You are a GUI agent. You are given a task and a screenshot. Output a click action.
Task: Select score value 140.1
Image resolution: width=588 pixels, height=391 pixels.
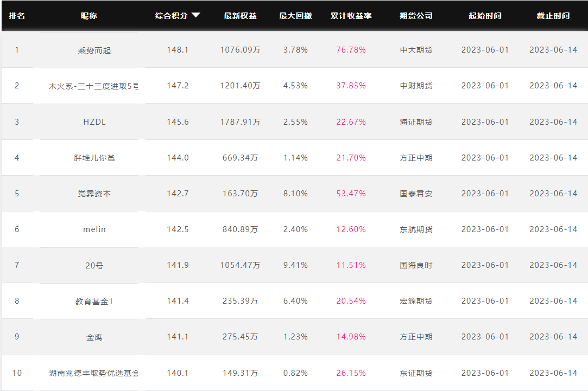point(178,373)
